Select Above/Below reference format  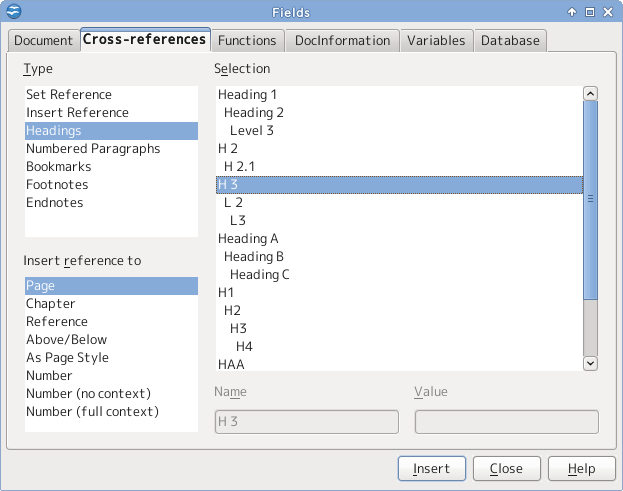pos(67,340)
